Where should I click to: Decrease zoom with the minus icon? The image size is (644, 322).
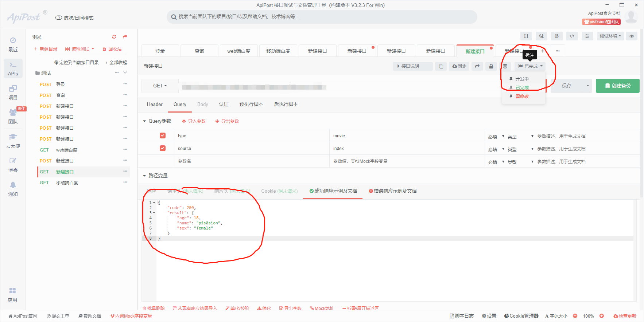point(575,316)
